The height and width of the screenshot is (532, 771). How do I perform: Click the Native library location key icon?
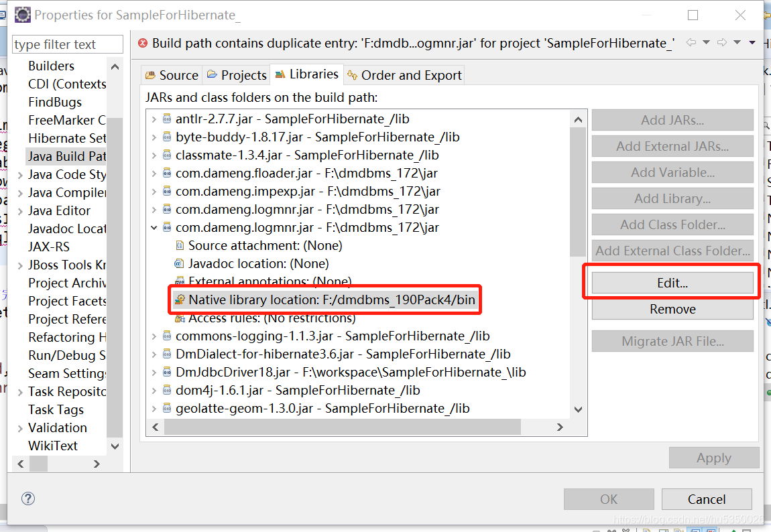click(x=180, y=300)
